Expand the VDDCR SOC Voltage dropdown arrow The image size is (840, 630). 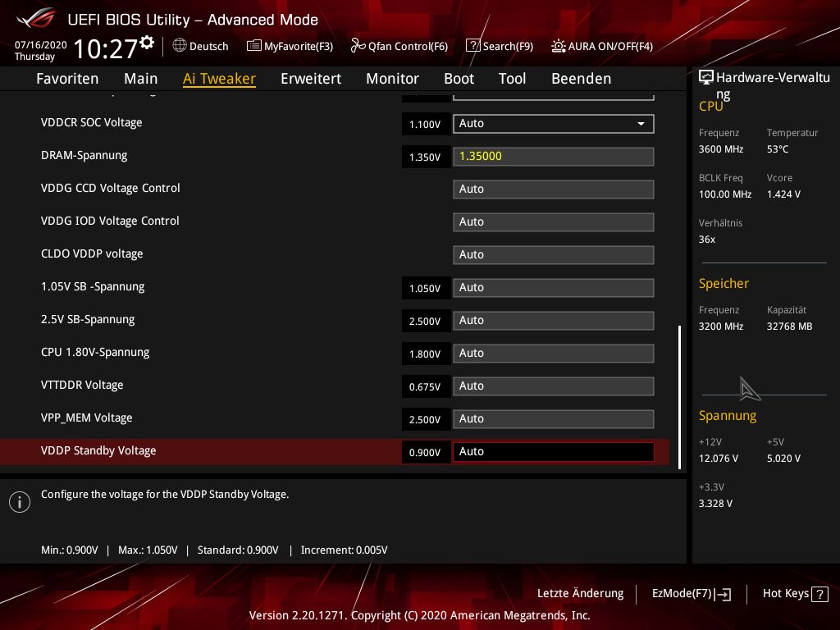641,124
